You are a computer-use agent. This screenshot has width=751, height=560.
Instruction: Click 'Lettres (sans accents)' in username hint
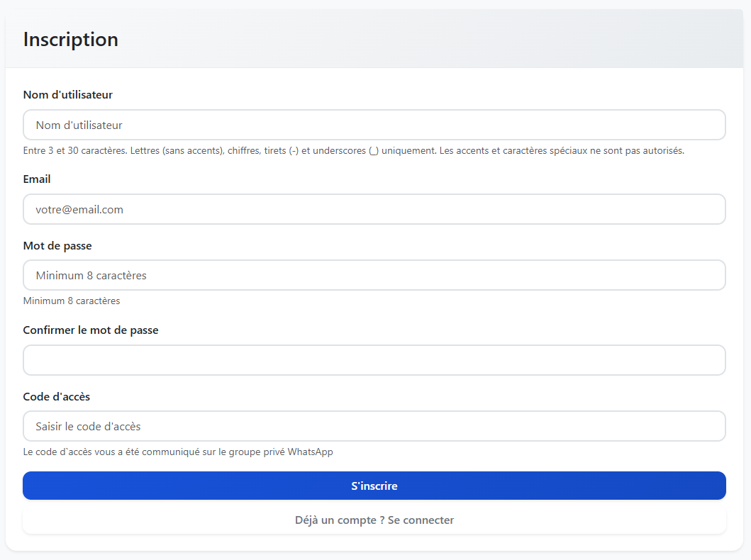(x=177, y=151)
